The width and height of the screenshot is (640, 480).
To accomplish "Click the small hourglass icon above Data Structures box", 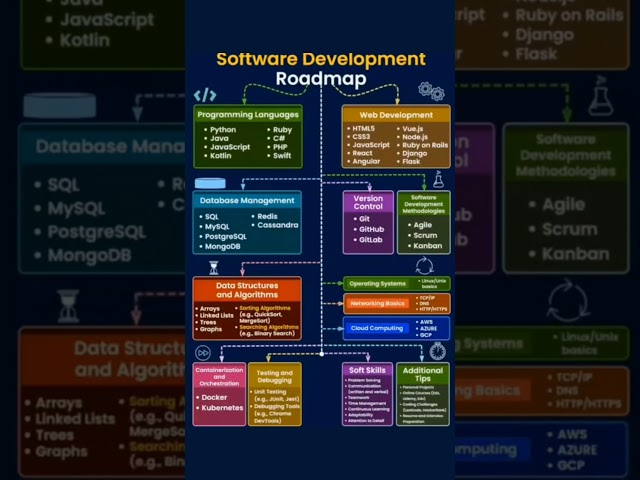I will coord(213,268).
